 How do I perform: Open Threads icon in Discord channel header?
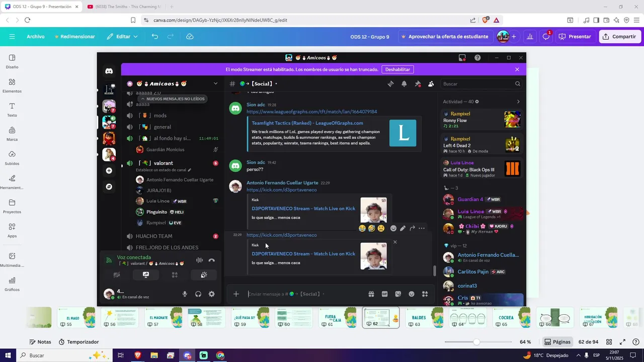[x=390, y=84]
